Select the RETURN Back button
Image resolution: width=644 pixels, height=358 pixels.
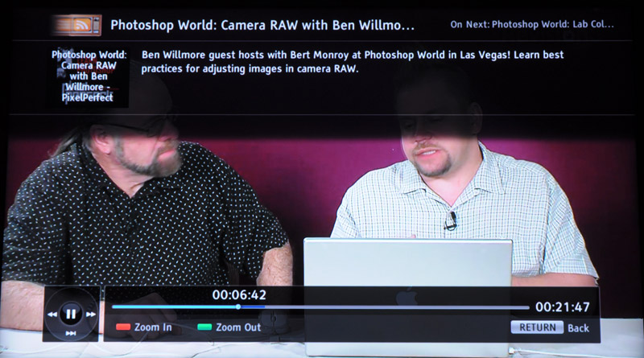coord(550,327)
